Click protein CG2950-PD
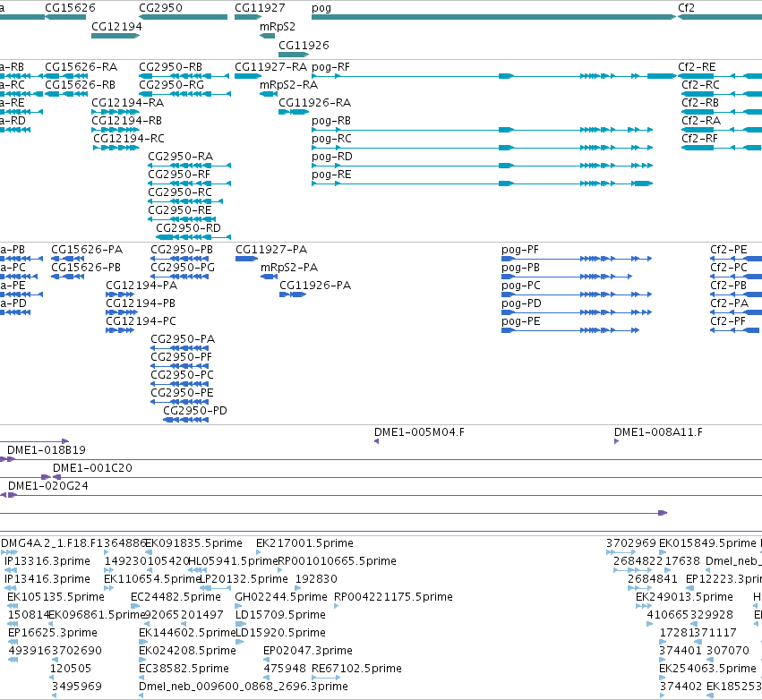762x700 pixels. [x=186, y=420]
